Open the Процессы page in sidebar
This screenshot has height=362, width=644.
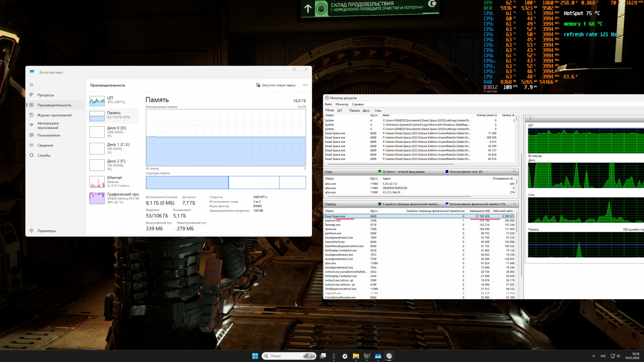point(46,95)
